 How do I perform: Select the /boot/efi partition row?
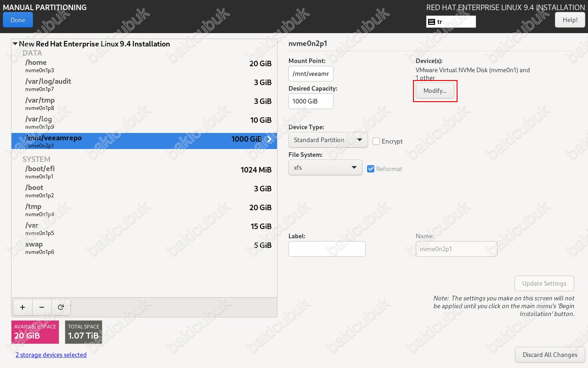tap(144, 172)
